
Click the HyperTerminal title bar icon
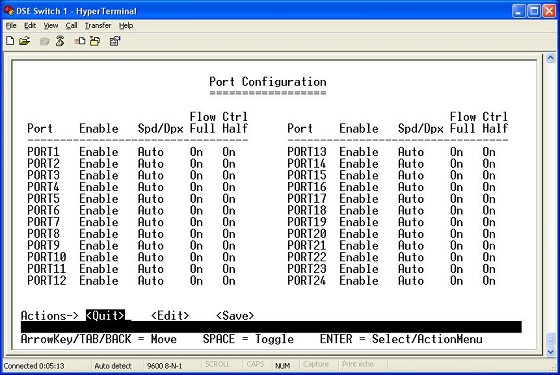click(9, 10)
